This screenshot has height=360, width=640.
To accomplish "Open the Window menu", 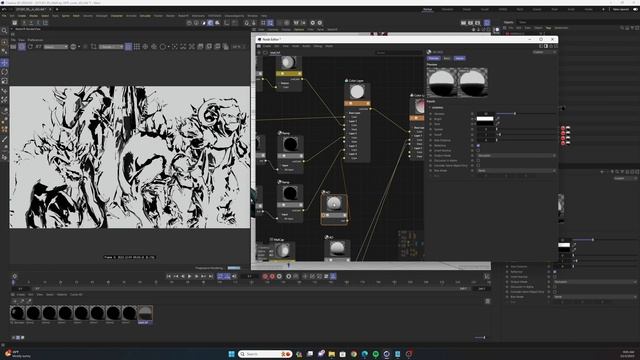I will 252,16.
